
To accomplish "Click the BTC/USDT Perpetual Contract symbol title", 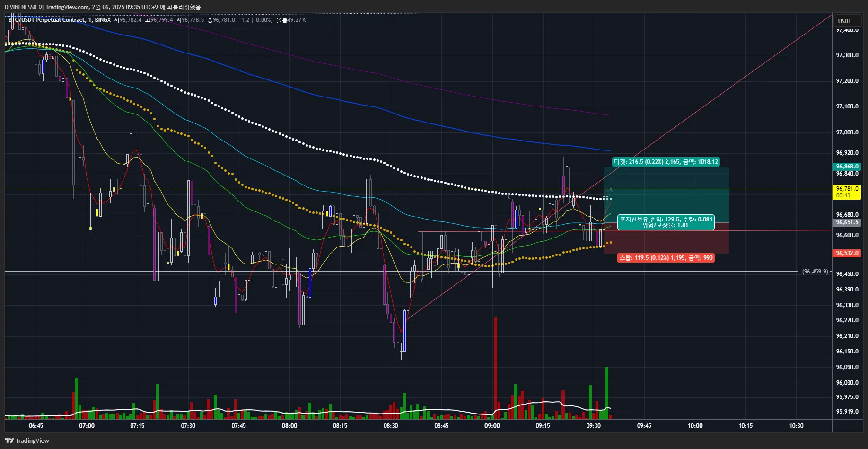I will pos(47,20).
